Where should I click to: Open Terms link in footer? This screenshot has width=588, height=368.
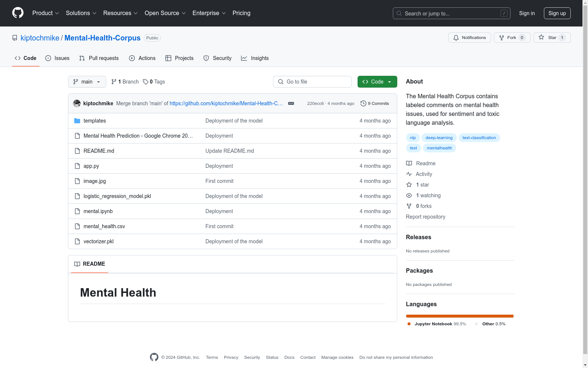(x=212, y=357)
